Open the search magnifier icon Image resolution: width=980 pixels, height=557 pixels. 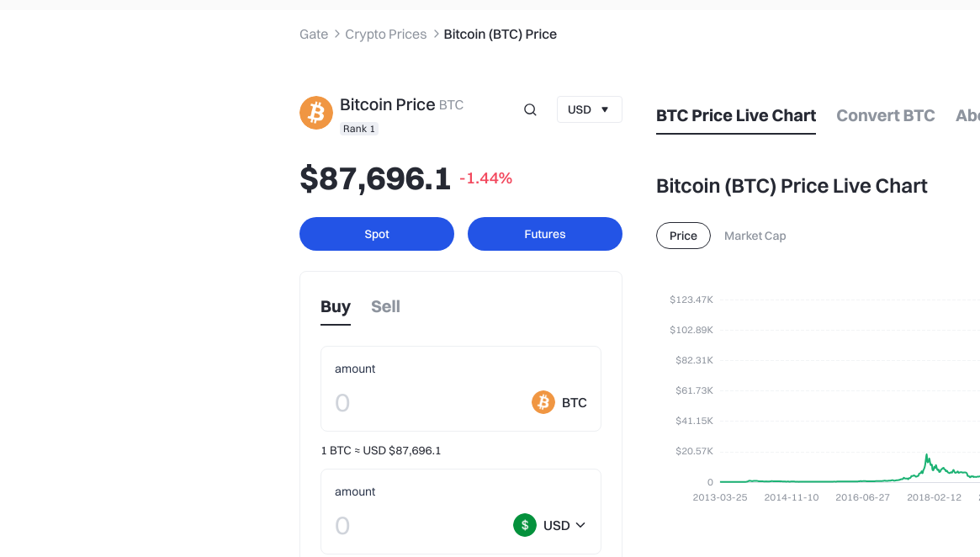[x=530, y=109]
